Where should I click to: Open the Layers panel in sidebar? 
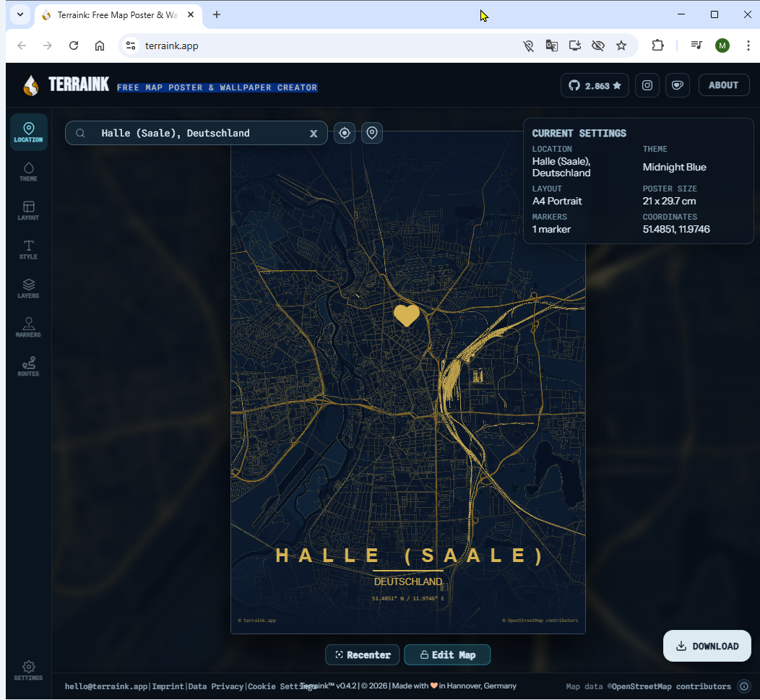(29, 288)
